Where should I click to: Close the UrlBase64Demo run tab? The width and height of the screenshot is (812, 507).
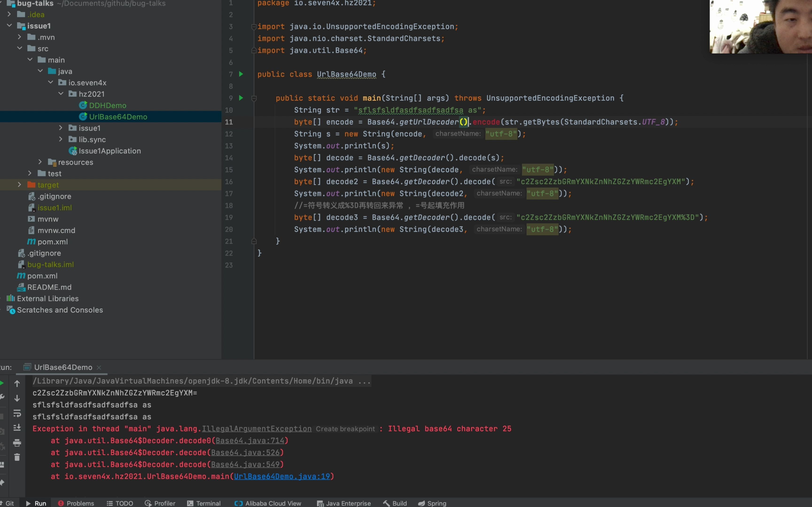pyautogui.click(x=99, y=368)
